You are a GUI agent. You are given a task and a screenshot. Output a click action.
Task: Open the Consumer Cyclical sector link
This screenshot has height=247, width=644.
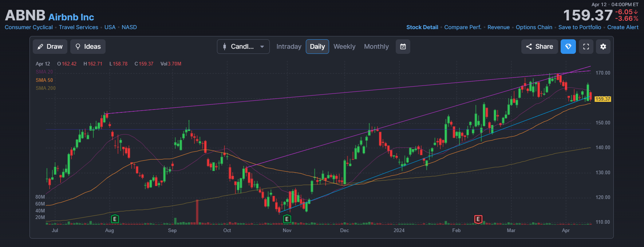click(x=29, y=27)
